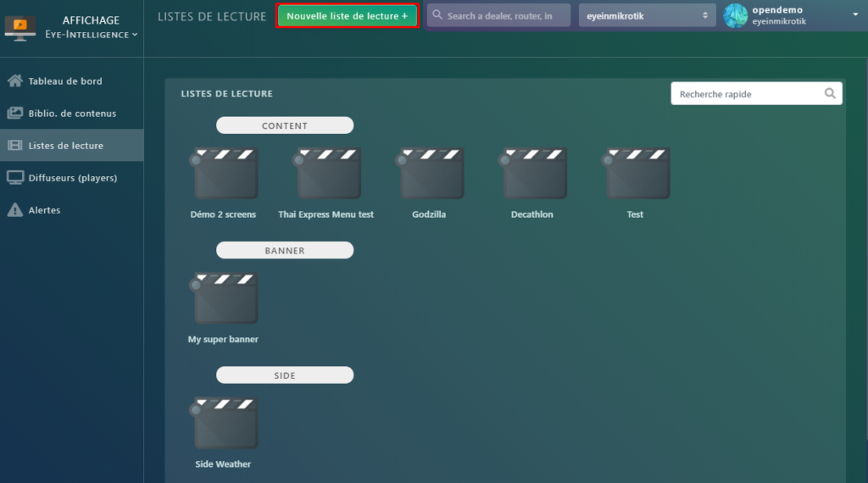Click the Affichage monitor logo icon

tap(20, 27)
